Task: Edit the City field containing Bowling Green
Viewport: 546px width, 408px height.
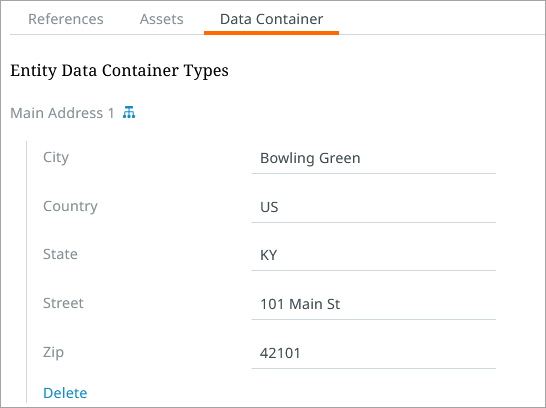Action: click(x=374, y=159)
